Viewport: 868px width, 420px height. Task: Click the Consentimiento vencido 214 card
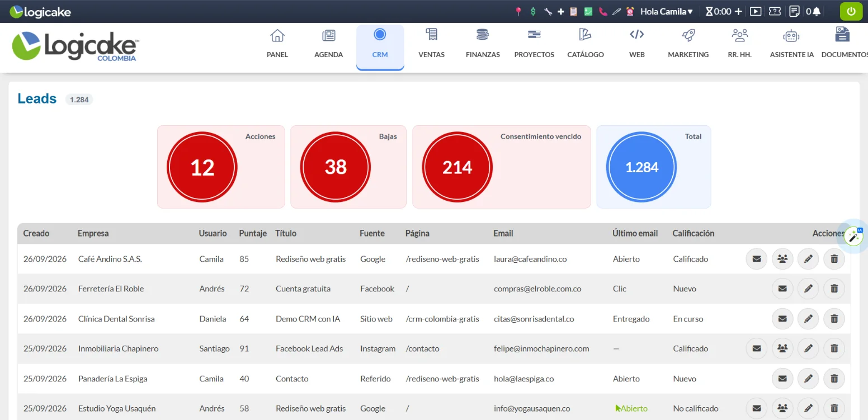click(x=502, y=167)
